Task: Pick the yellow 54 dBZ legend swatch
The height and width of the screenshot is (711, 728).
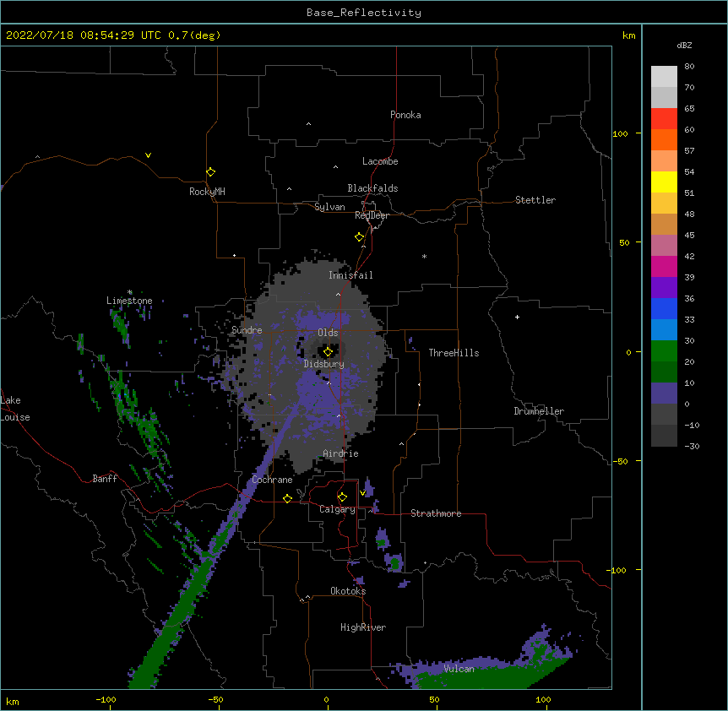Action: click(x=664, y=182)
